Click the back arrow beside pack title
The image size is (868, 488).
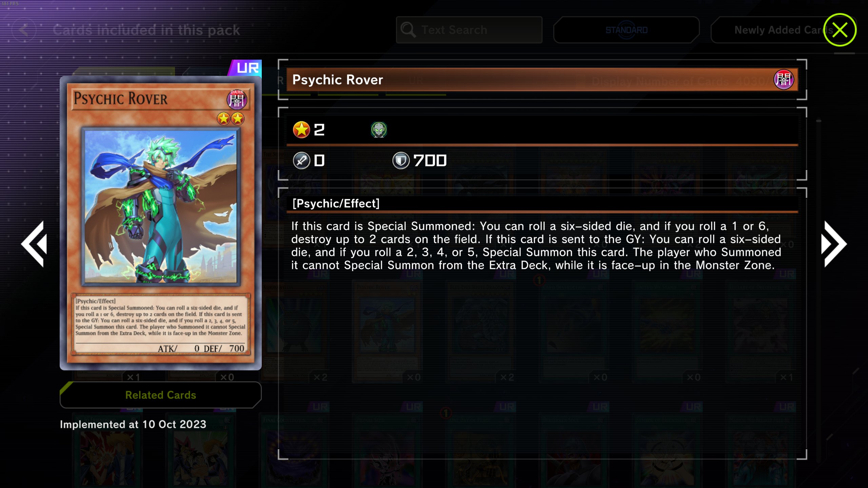point(24,30)
